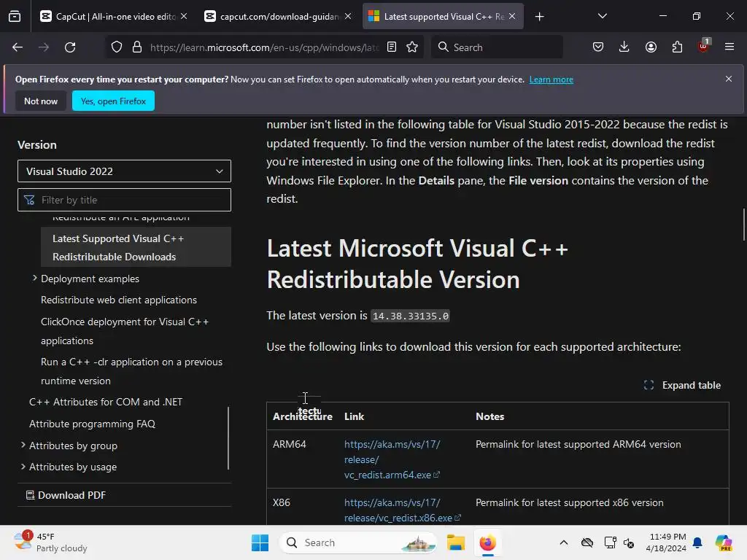The height and width of the screenshot is (560, 747).
Task: Close the CapCut all-in-one tab
Action: tap(184, 16)
